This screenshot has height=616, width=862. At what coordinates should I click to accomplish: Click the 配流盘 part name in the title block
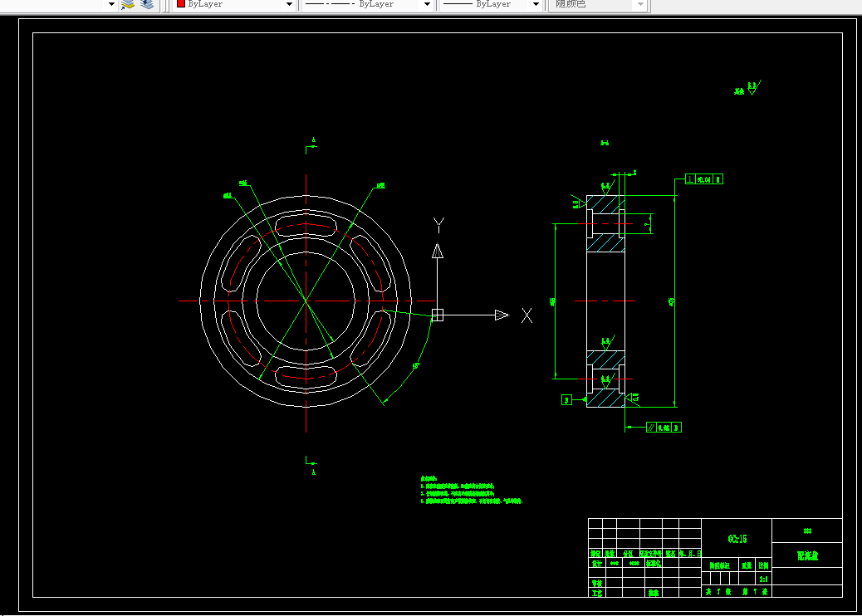pos(807,555)
